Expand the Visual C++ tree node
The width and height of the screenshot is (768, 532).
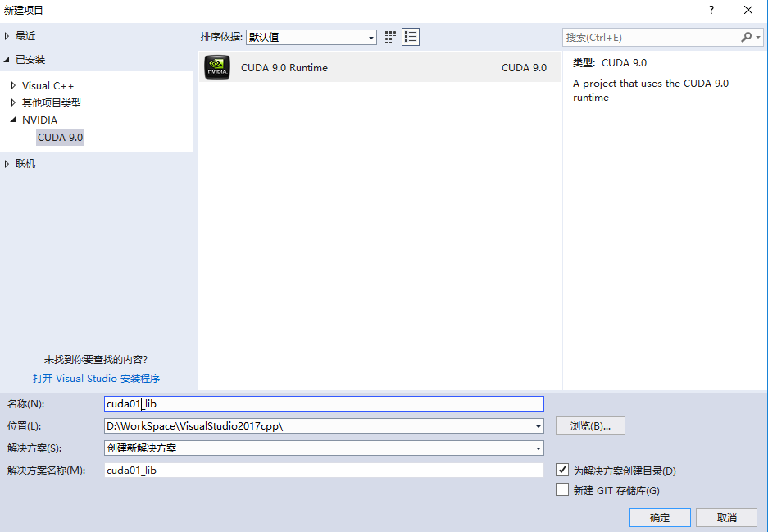(x=13, y=86)
